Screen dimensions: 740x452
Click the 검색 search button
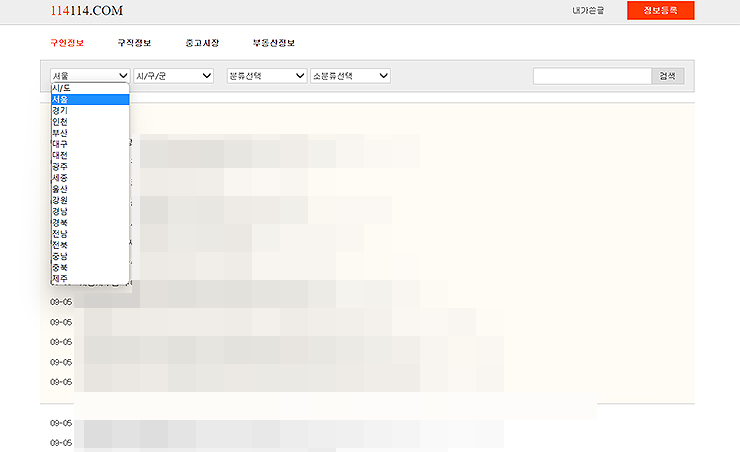668,76
